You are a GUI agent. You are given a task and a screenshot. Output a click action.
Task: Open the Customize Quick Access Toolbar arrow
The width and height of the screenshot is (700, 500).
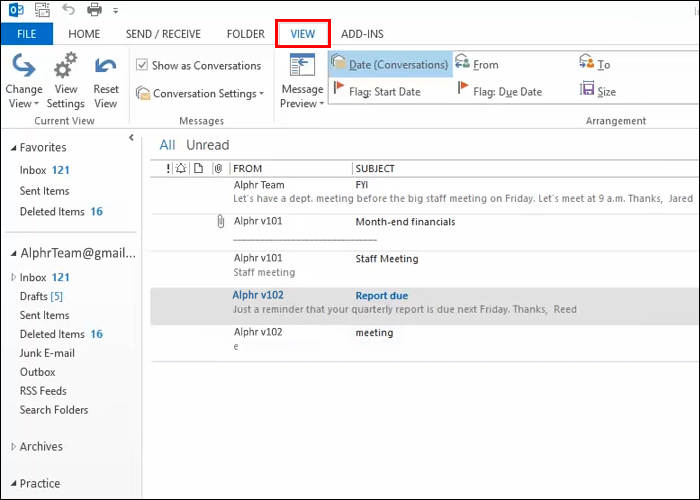coord(116,11)
